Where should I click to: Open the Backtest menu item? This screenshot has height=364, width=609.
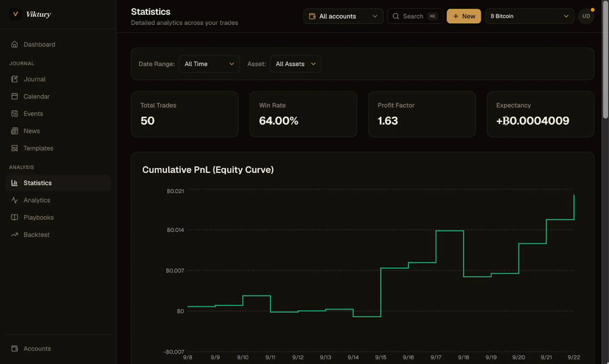(x=58, y=235)
